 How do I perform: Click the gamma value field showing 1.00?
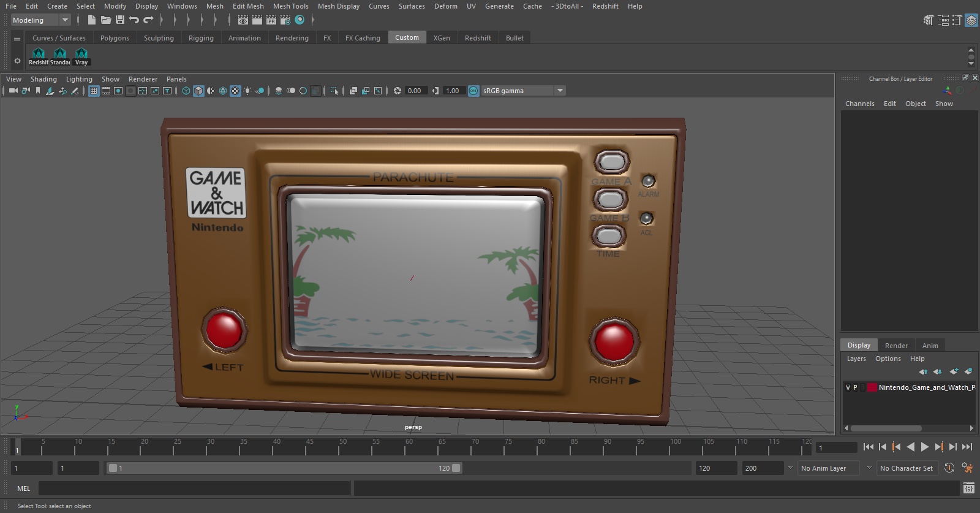coord(454,91)
